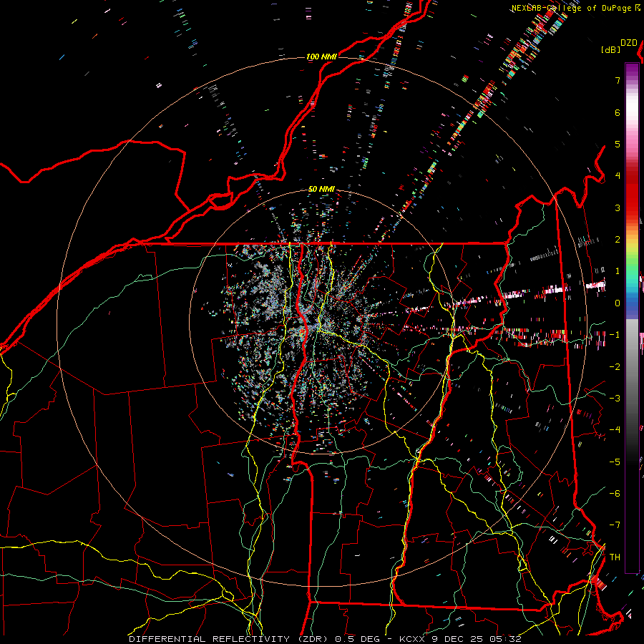The image size is (644, 644).
Task: Select the -4 dB legend value
Action: [x=615, y=429]
